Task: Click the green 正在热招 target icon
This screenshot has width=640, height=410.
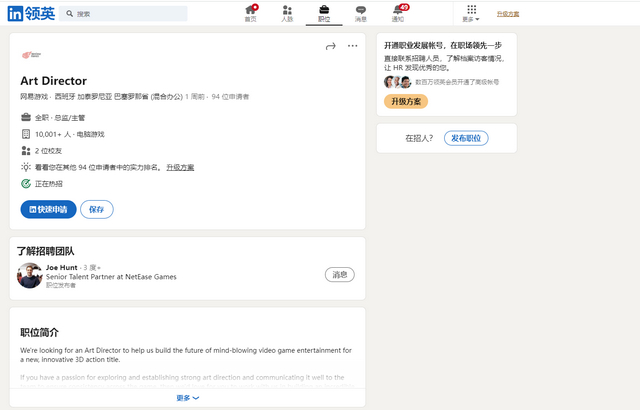Action: (26, 184)
